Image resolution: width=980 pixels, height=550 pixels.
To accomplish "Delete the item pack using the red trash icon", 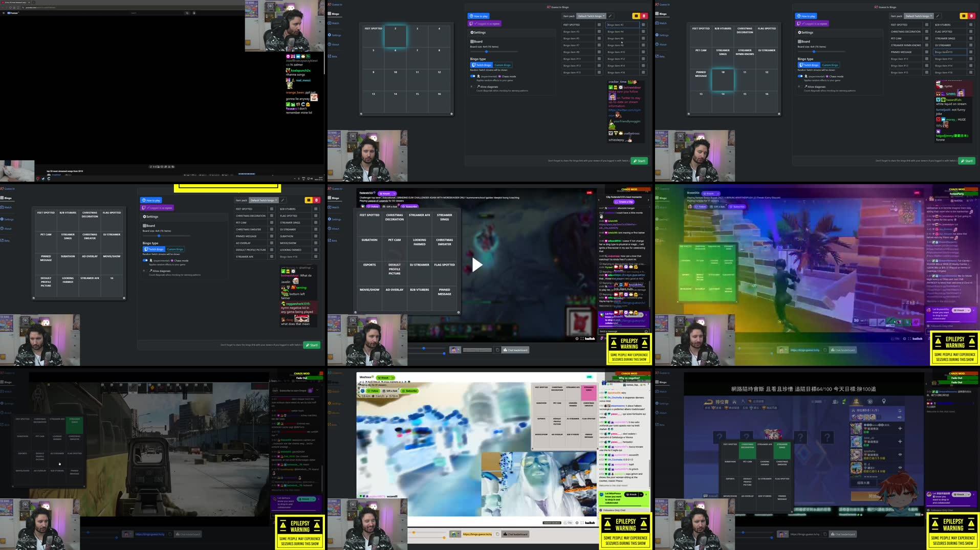I will click(x=644, y=16).
